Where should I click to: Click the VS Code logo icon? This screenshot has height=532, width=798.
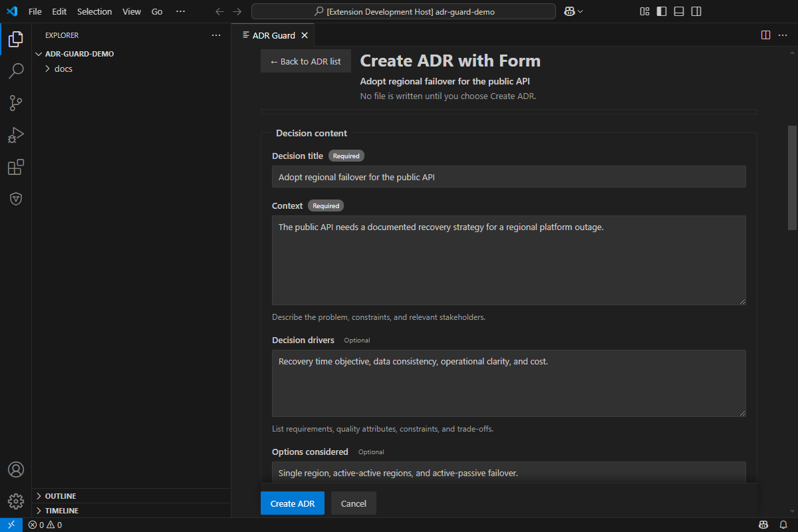pos(11,11)
